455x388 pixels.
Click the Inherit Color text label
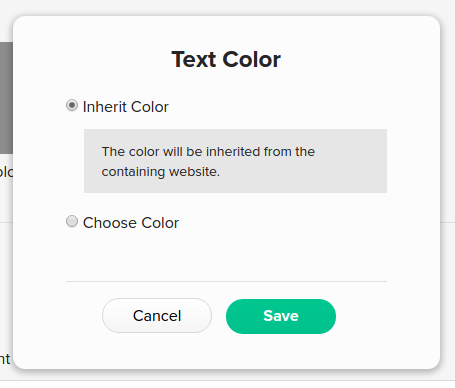click(126, 107)
